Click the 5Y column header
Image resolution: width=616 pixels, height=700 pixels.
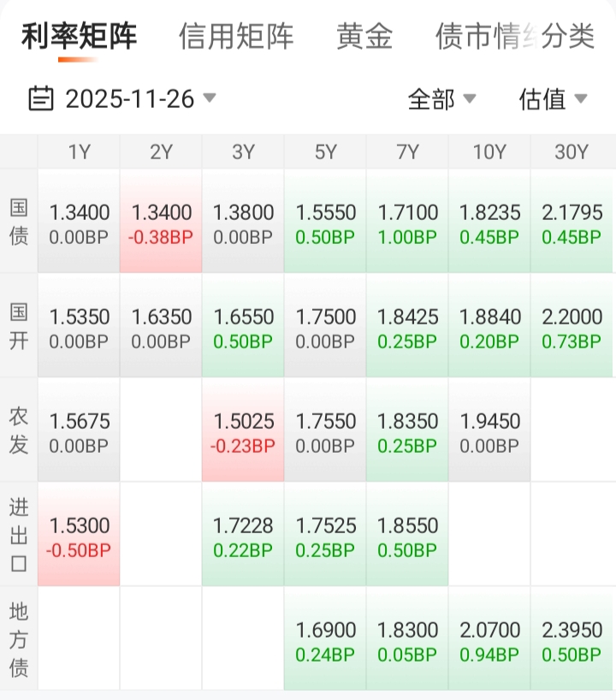coord(325,152)
